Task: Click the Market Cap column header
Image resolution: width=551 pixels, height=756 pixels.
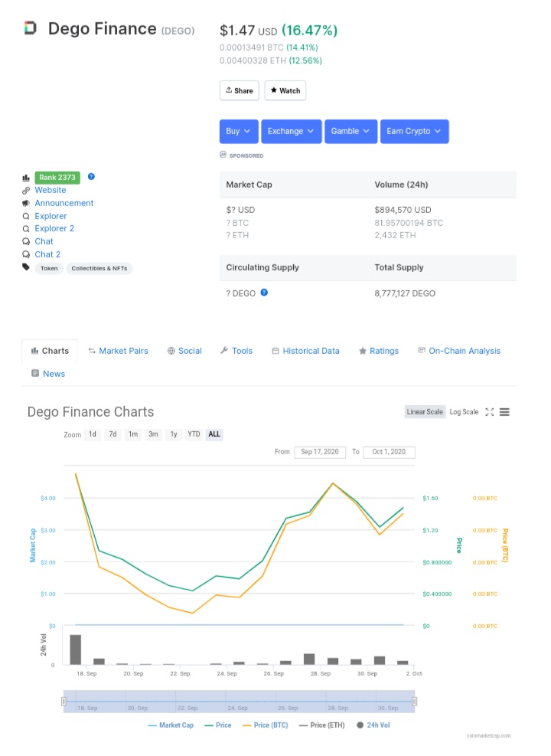Action: (249, 185)
